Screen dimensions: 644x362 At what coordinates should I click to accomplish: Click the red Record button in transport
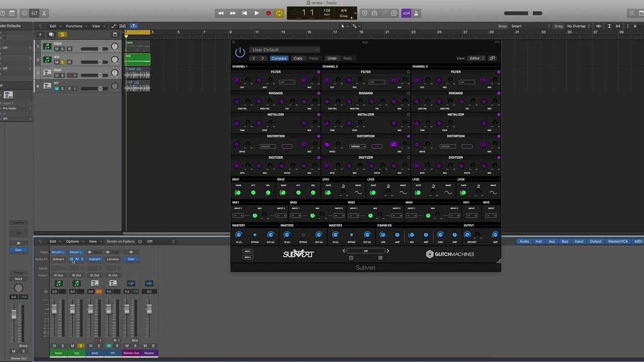pos(268,13)
